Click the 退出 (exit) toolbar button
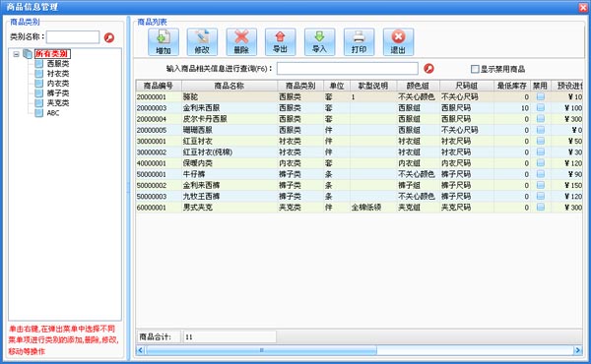591x364 pixels. click(398, 41)
